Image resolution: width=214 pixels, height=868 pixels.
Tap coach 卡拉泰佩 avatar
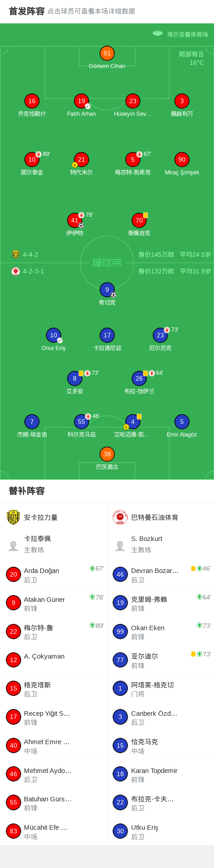click(14, 546)
